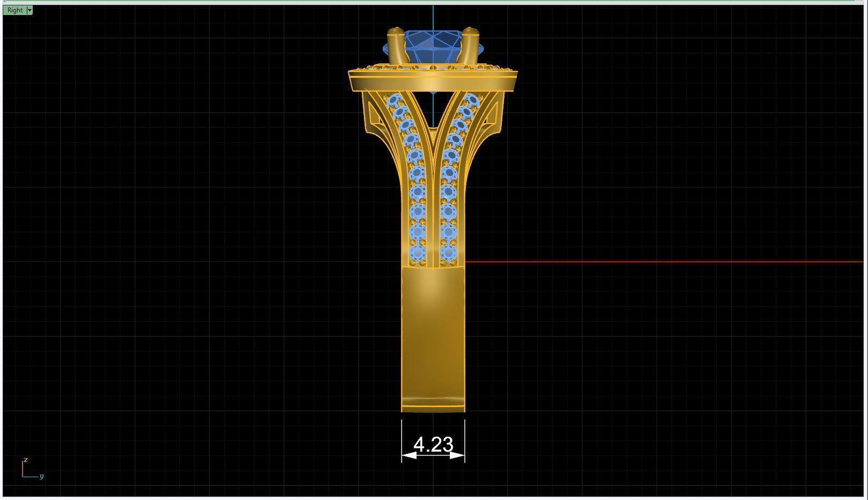Click the red horizontal axis line
868x500 pixels.
[x=663, y=262]
